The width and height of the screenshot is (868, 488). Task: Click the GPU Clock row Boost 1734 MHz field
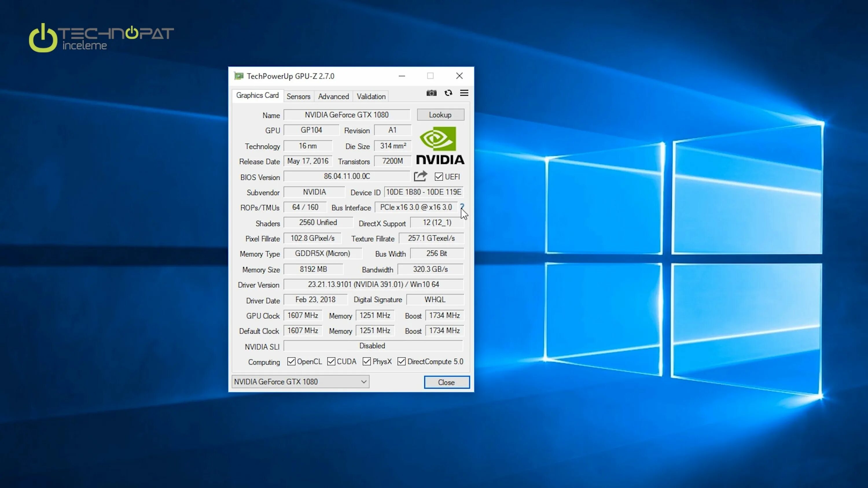click(x=444, y=315)
